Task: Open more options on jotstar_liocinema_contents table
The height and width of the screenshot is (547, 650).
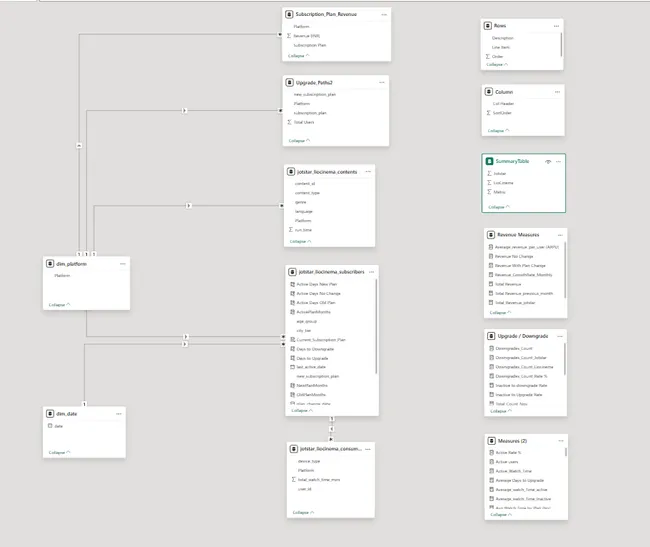Action: [x=368, y=172]
